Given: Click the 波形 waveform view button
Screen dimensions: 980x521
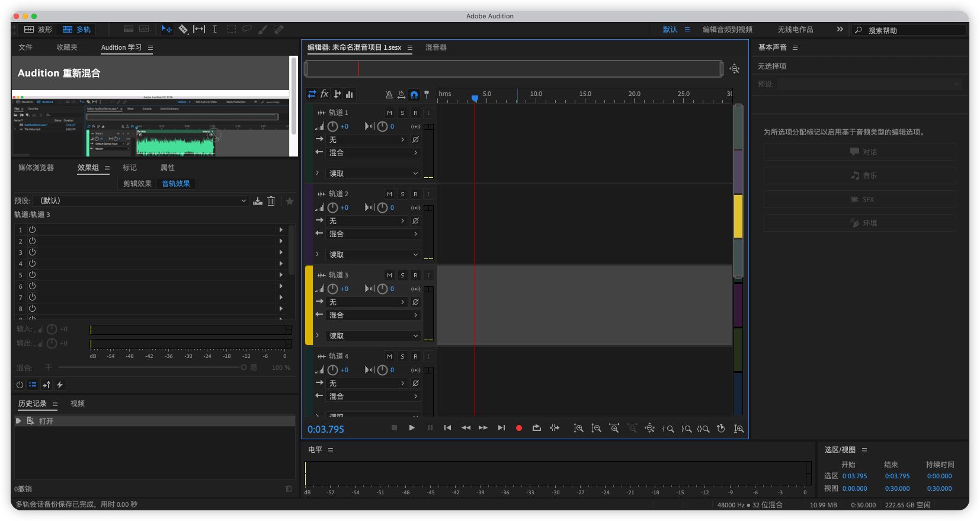Looking at the screenshot, I should pyautogui.click(x=39, y=29).
